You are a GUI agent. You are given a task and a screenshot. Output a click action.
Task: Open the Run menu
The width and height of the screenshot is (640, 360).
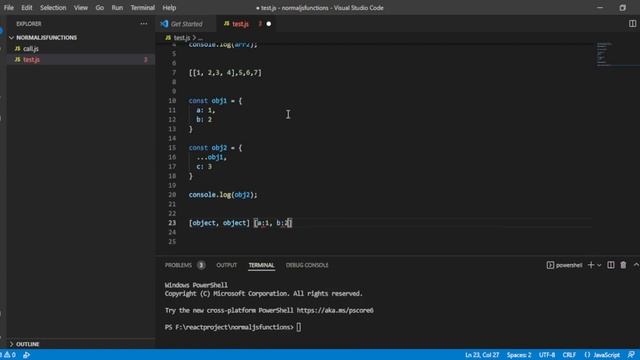pos(117,8)
